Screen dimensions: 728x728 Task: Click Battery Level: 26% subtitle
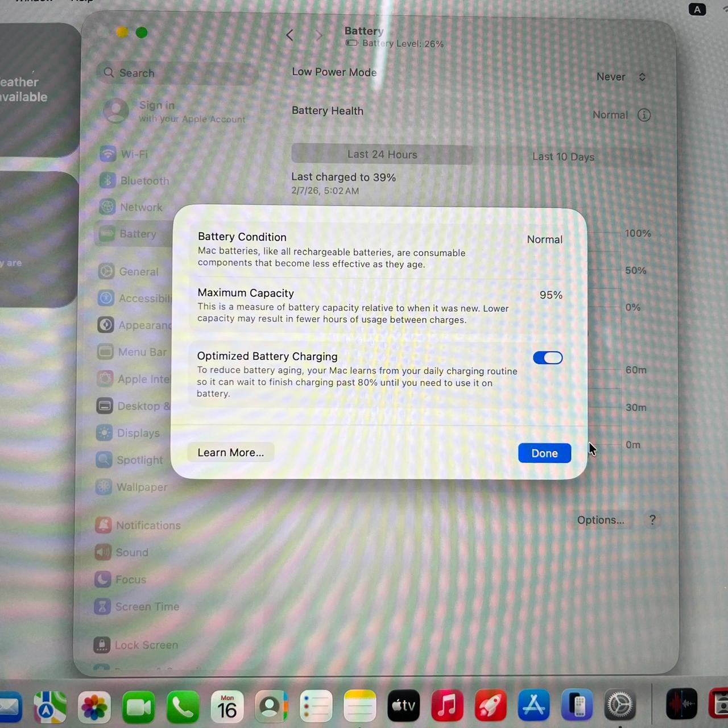(403, 44)
